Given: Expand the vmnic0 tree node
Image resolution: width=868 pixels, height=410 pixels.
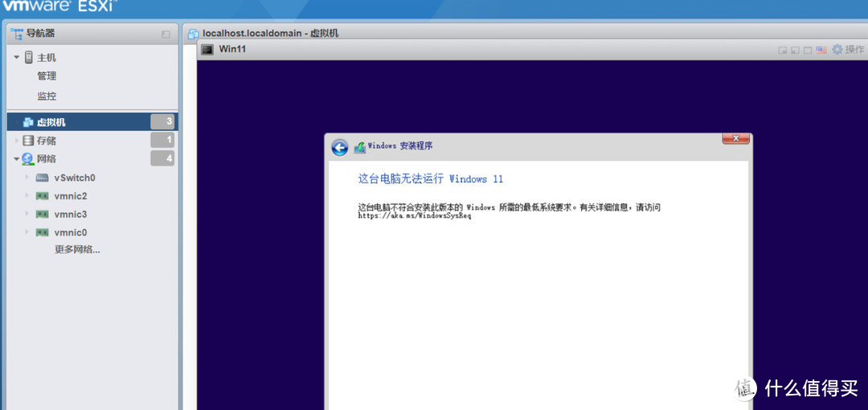Looking at the screenshot, I should point(27,232).
